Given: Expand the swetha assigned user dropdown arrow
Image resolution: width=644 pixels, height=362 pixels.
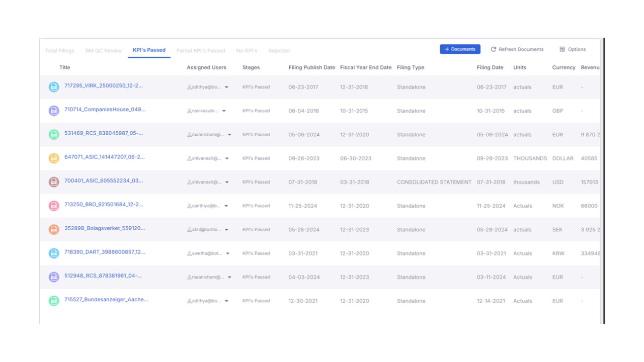Looking at the screenshot, I should pos(226,254).
